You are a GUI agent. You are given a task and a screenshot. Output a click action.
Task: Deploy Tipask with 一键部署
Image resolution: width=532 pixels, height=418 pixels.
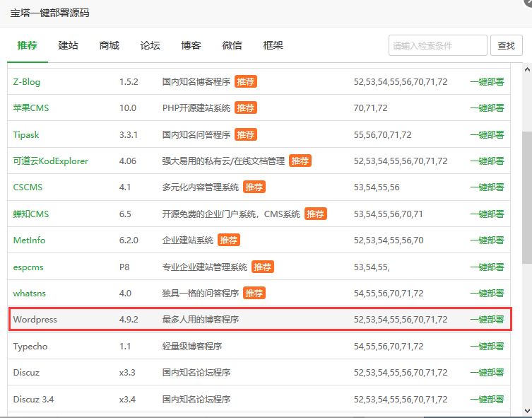coord(487,135)
